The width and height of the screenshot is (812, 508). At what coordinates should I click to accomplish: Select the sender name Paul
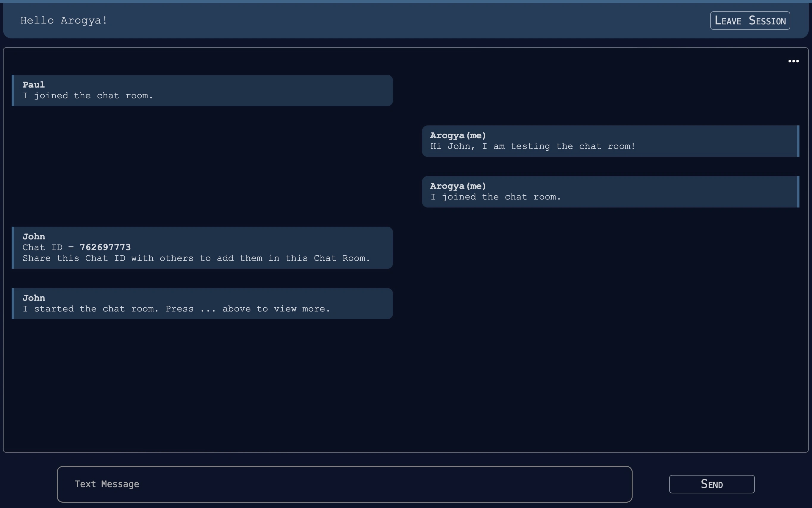33,84
